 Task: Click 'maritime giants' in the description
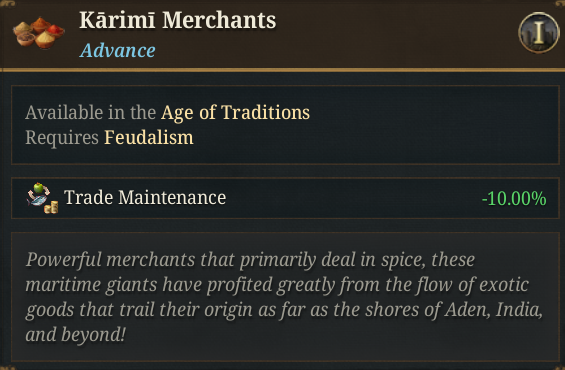point(91,285)
